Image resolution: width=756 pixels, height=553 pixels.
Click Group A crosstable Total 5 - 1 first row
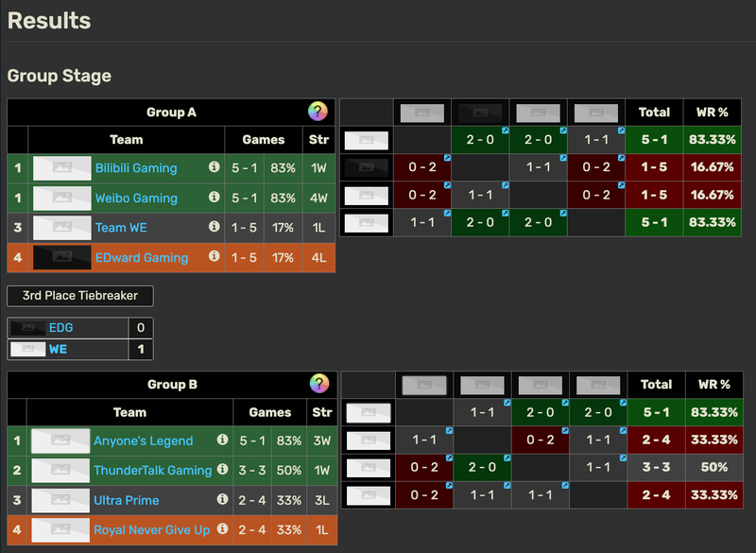654,139
